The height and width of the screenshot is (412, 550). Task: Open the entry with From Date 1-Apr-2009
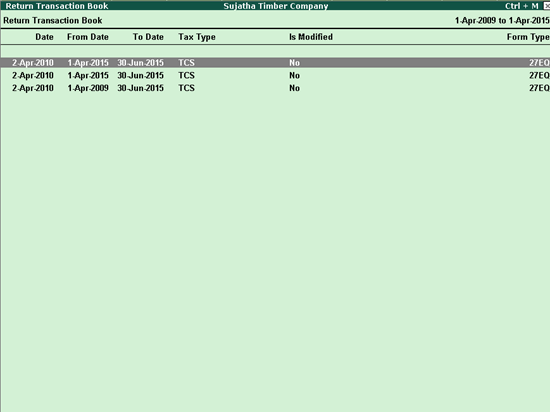click(88, 88)
